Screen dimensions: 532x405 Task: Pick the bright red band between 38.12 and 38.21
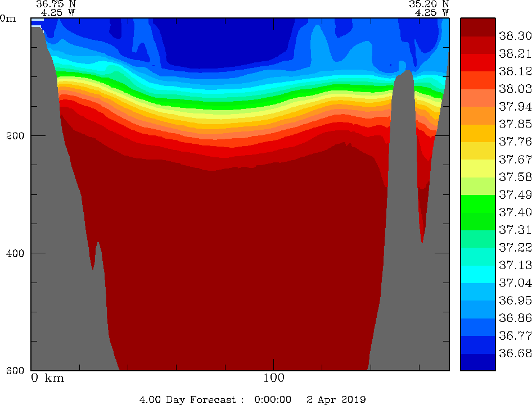click(477, 62)
